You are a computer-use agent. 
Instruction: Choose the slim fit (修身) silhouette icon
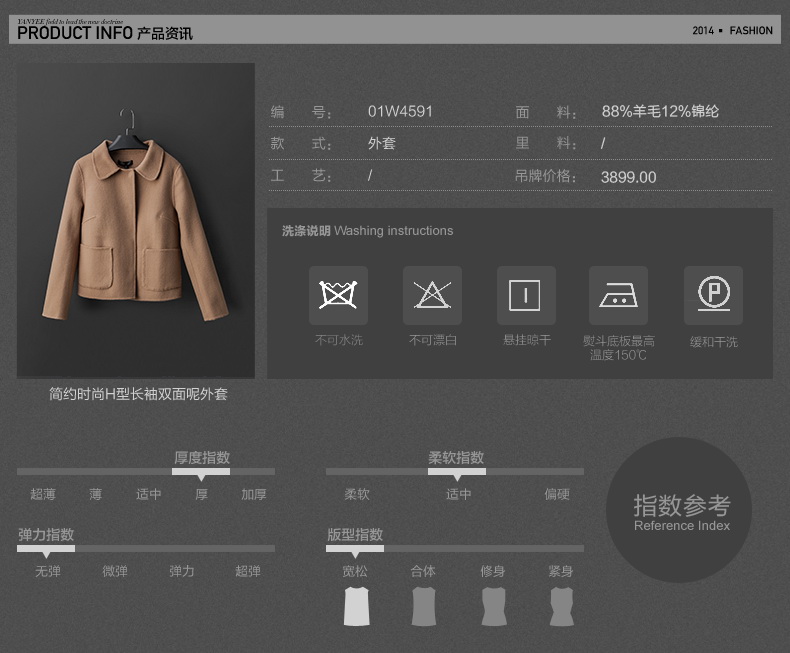(x=492, y=606)
